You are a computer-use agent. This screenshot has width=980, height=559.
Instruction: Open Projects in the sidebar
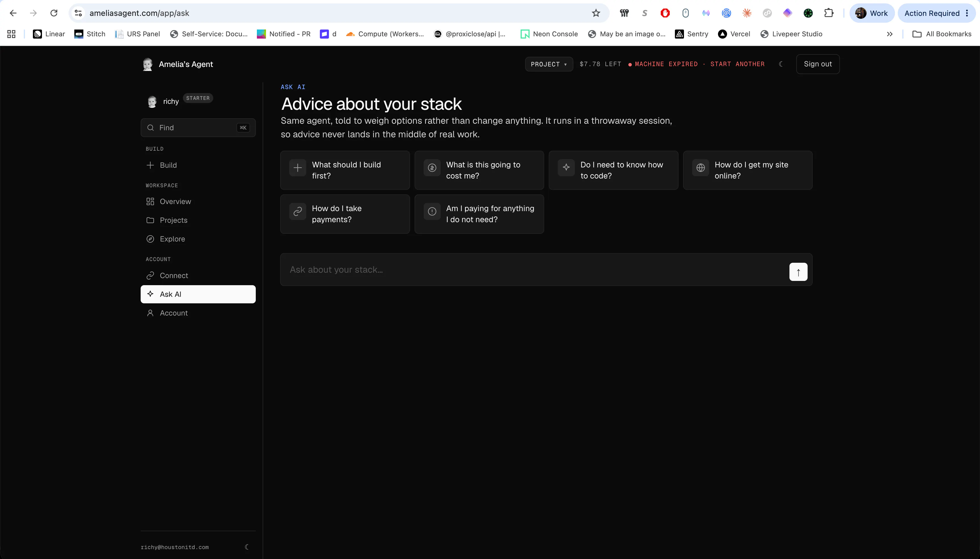tap(198, 220)
